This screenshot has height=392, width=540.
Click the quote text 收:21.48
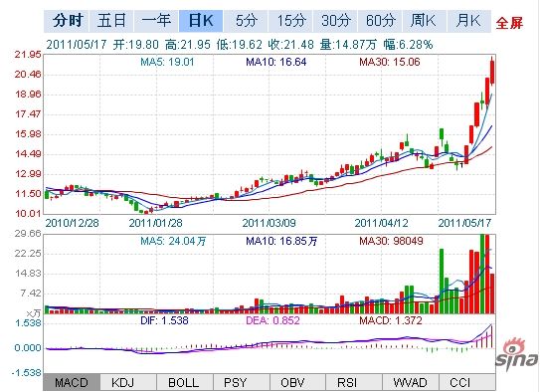[291, 45]
